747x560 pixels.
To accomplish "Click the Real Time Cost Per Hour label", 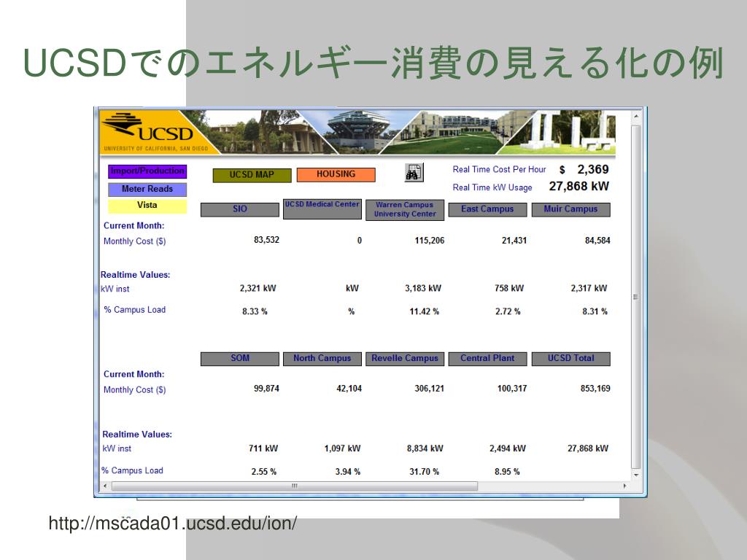I will (x=499, y=169).
